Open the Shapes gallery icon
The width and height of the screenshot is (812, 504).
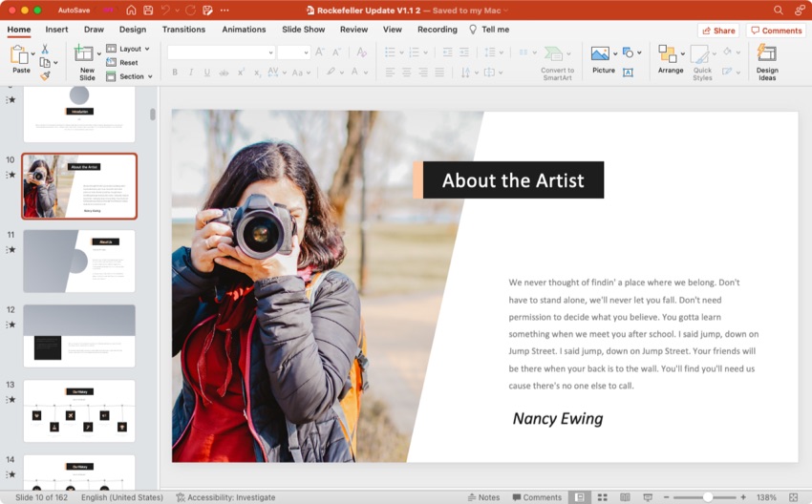pyautogui.click(x=629, y=52)
